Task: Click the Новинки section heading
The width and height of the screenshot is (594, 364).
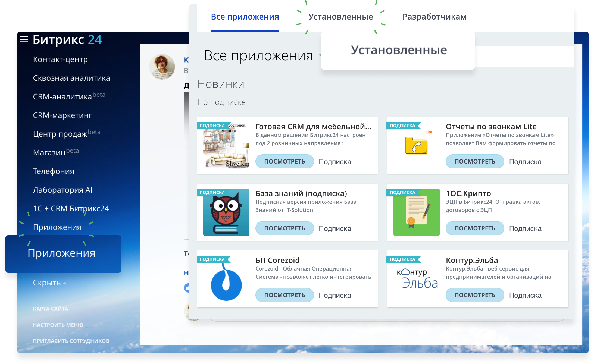Action: [221, 84]
